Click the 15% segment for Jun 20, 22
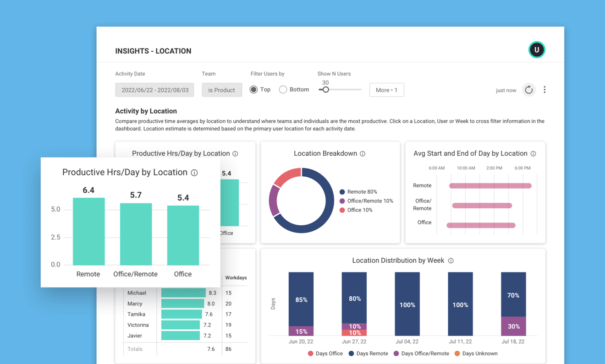Screen dimensions: 605x364 (x=301, y=331)
